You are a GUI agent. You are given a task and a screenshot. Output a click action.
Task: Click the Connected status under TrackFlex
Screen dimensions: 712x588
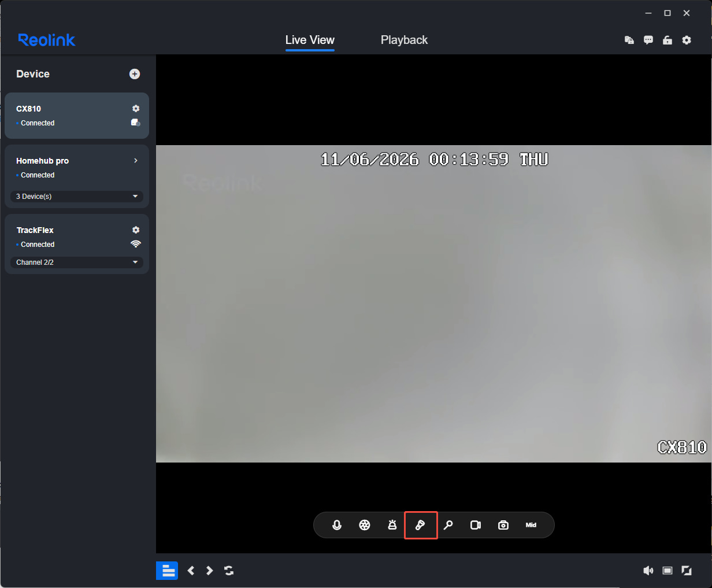38,245
